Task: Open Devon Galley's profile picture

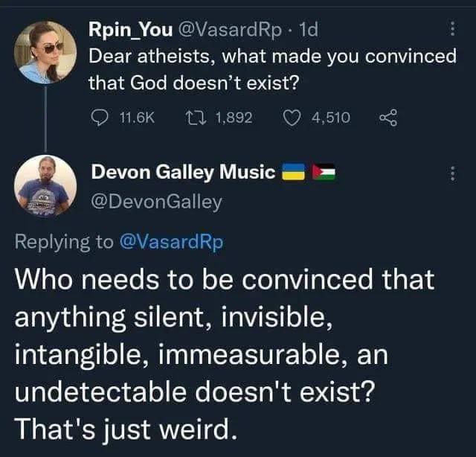Action: (x=44, y=187)
